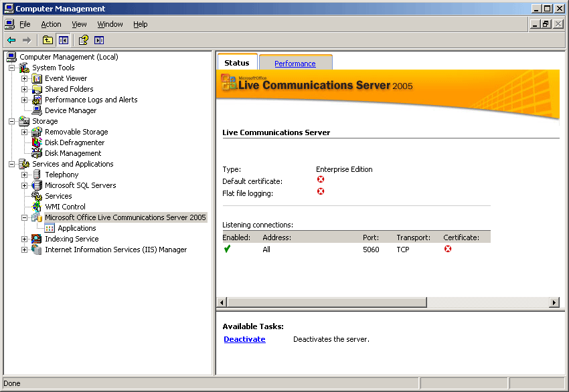This screenshot has width=569, height=392.
Task: Click the Show/Hide Action Pane toolbar icon
Action: pos(99,40)
